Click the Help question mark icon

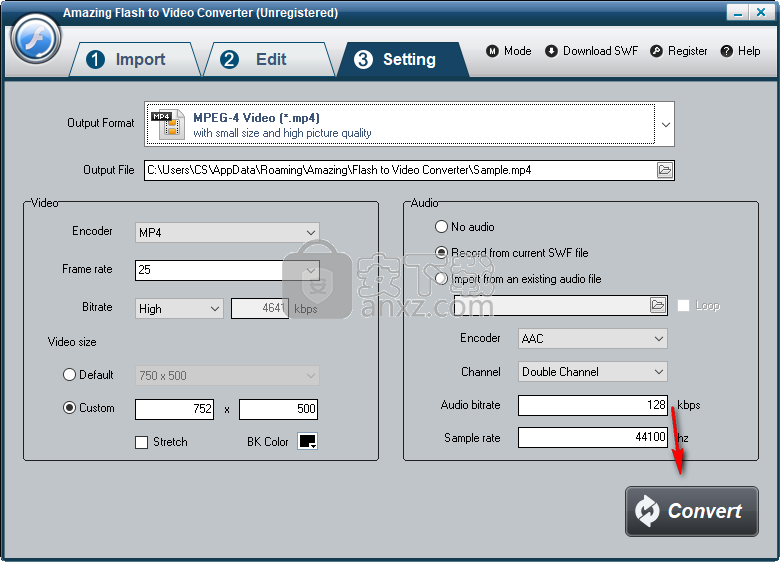pos(726,51)
